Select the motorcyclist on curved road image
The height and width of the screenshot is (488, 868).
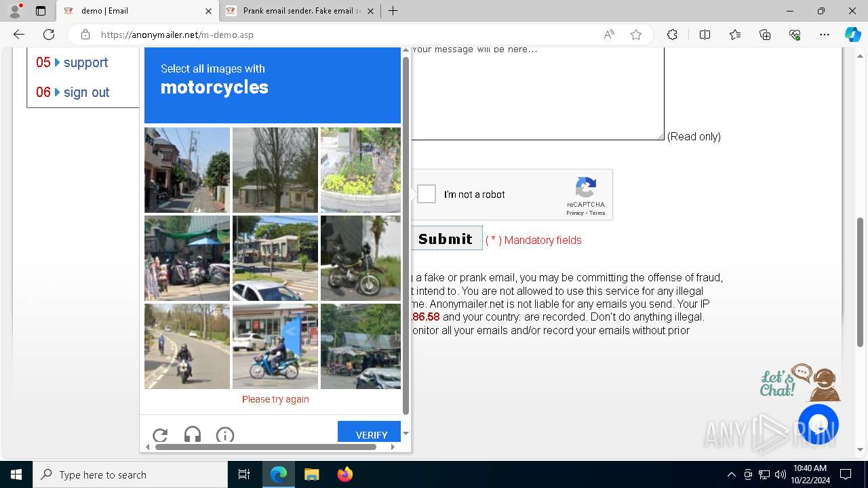click(x=187, y=346)
